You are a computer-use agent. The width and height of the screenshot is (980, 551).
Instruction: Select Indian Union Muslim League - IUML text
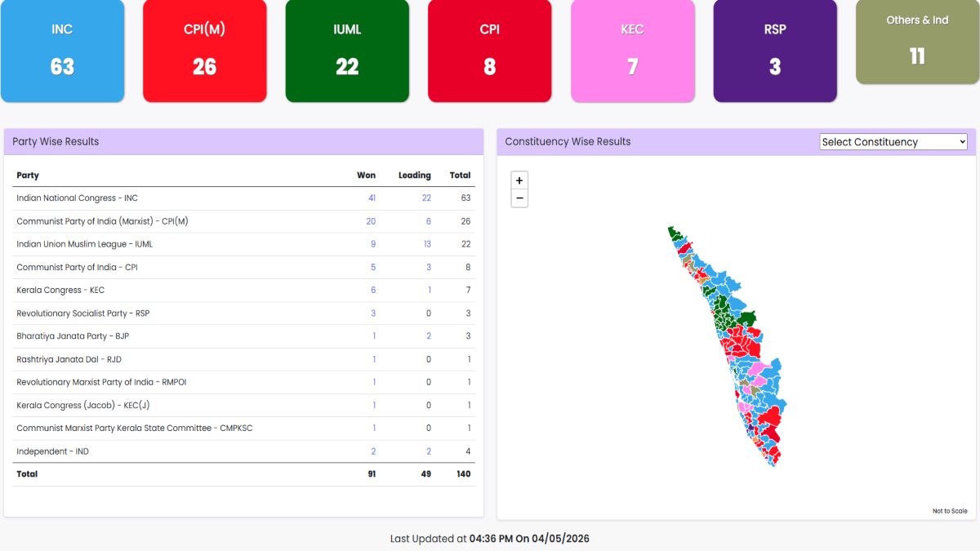[85, 244]
